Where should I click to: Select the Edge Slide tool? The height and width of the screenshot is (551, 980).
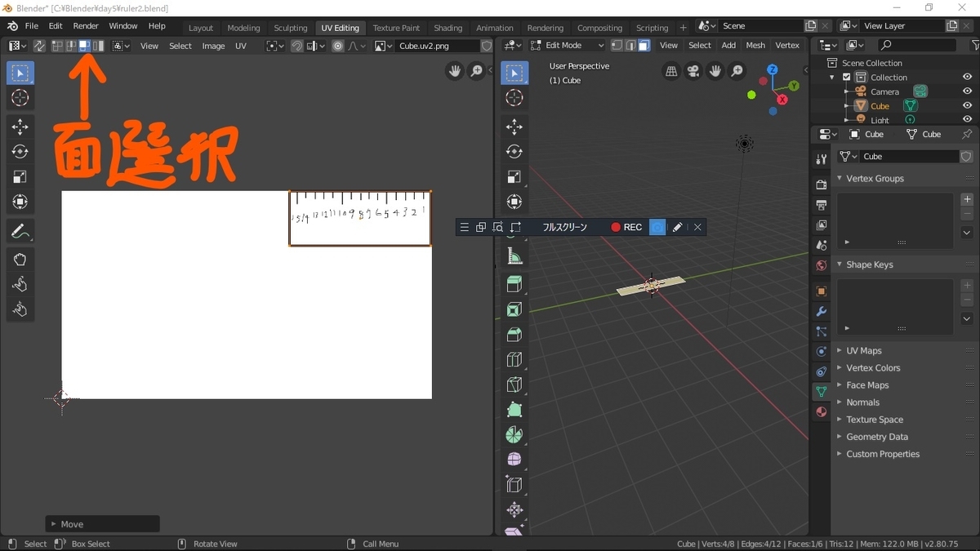pos(514,485)
